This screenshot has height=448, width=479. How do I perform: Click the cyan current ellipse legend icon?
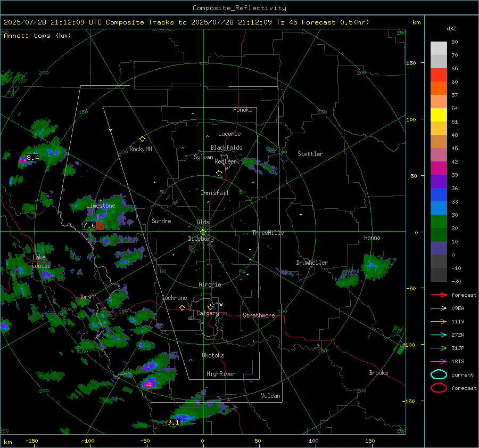tap(439, 374)
